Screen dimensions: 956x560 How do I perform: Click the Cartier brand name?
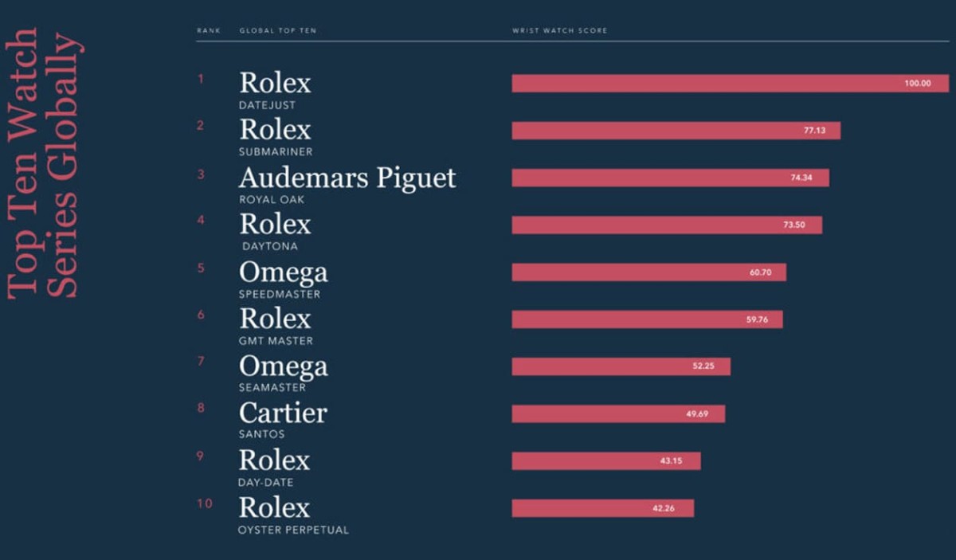point(283,413)
